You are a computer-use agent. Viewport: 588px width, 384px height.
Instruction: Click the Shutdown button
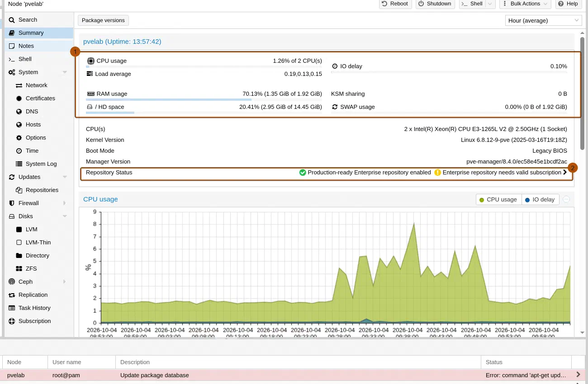click(435, 4)
